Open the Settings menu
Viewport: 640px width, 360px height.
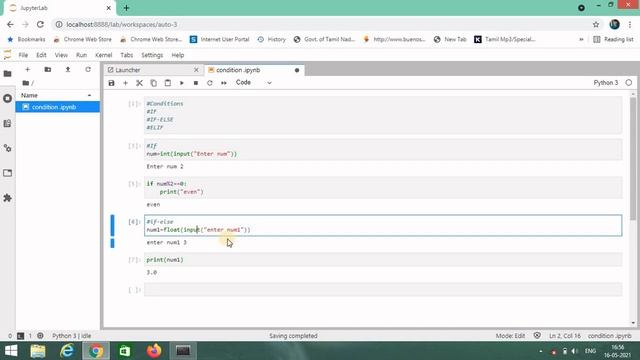(152, 55)
